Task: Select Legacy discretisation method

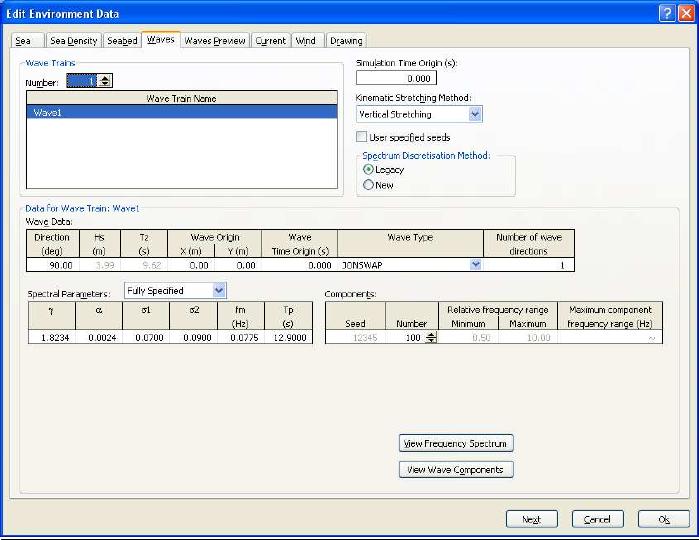Action: (368, 170)
